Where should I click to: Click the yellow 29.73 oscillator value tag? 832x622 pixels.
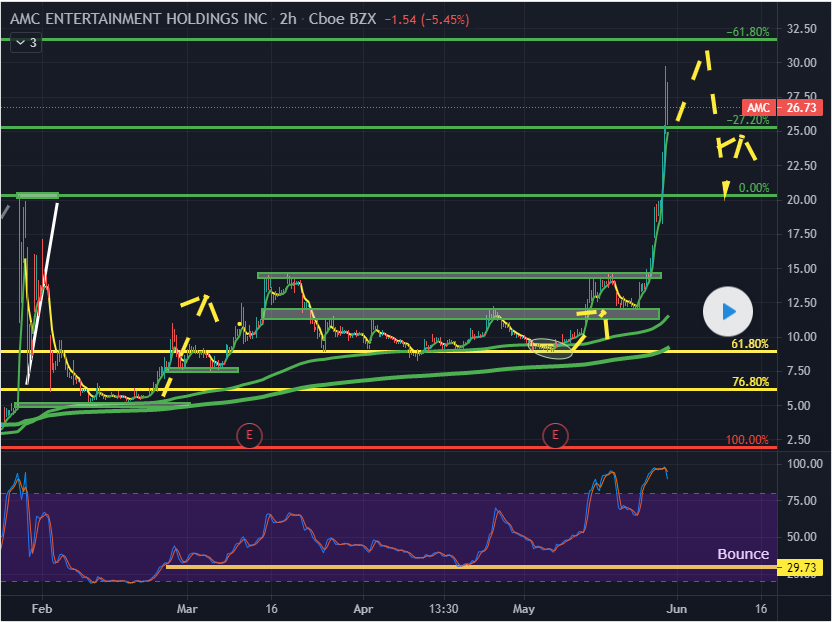(x=801, y=568)
